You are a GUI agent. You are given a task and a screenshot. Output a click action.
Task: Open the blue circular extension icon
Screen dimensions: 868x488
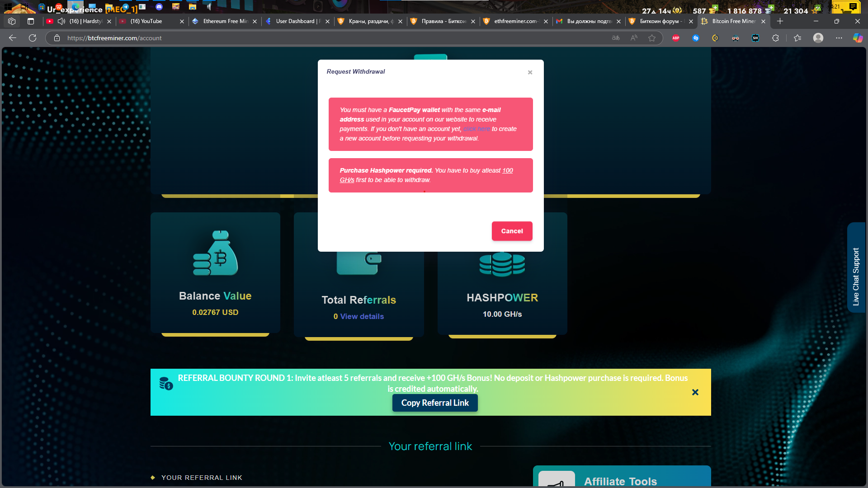coord(696,38)
